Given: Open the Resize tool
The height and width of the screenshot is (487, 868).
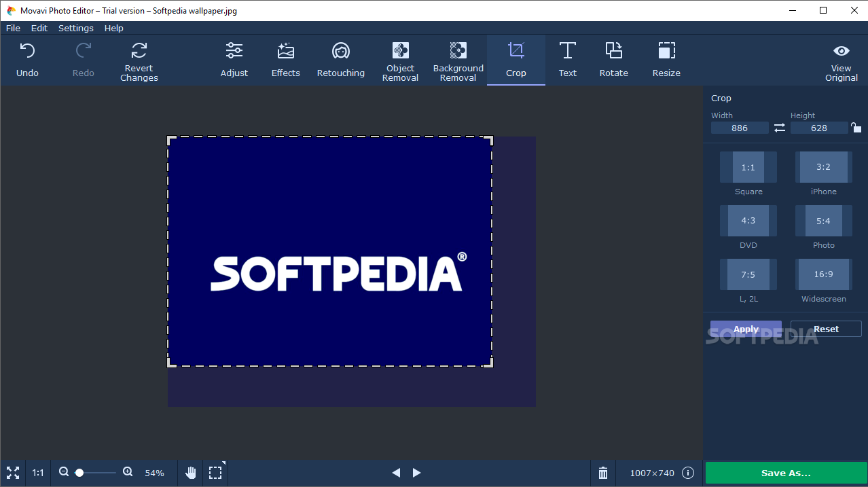Looking at the screenshot, I should [667, 60].
